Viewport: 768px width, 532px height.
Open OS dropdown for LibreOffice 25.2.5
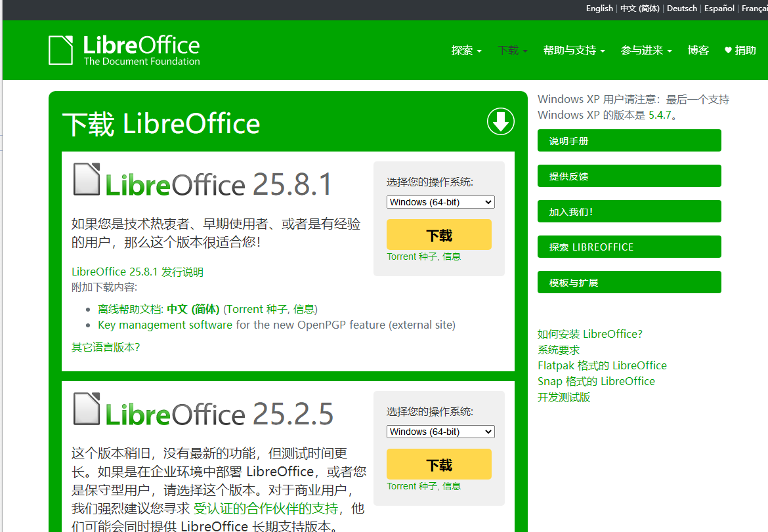[x=440, y=432]
